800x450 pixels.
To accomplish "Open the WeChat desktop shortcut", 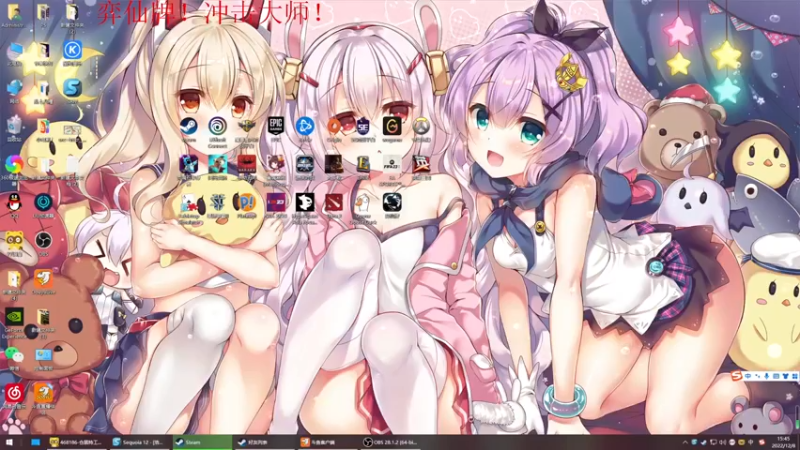I will (x=14, y=357).
